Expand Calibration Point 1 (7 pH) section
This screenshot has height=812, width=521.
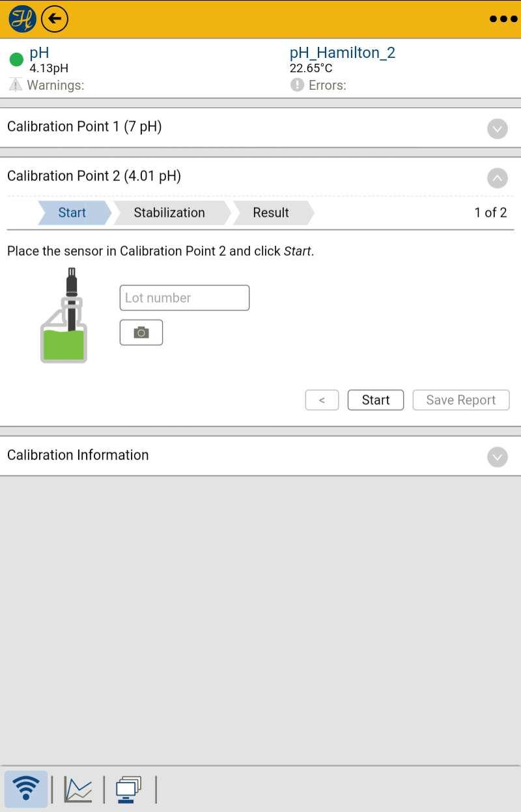coord(260,128)
